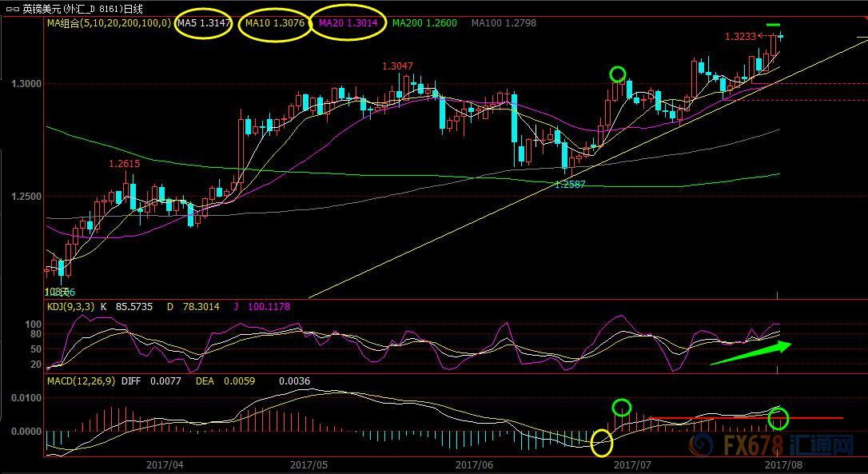
Task: Click the green circle at the MACD right edge
Action: click(x=778, y=417)
